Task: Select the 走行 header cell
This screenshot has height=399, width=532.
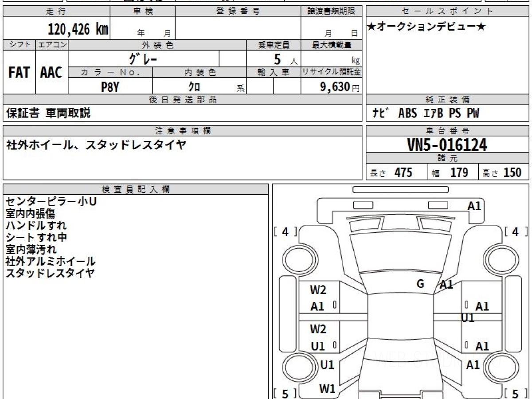Action: point(56,12)
